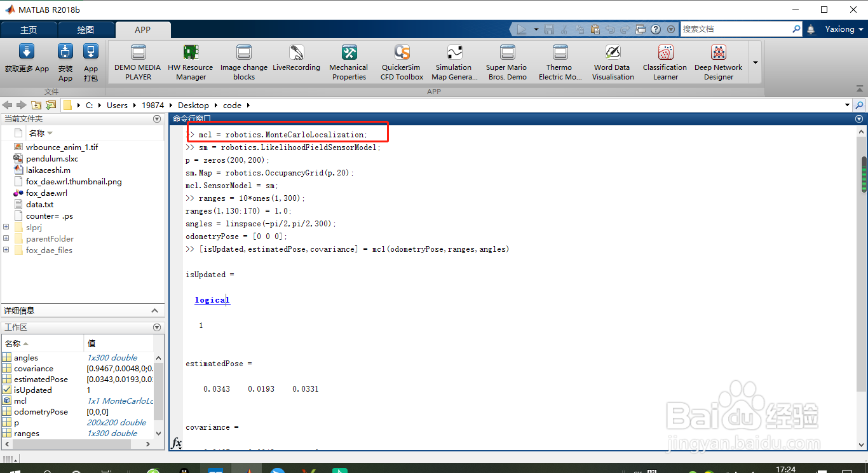Go forward in folder history
The height and width of the screenshot is (473, 868).
[x=22, y=105]
